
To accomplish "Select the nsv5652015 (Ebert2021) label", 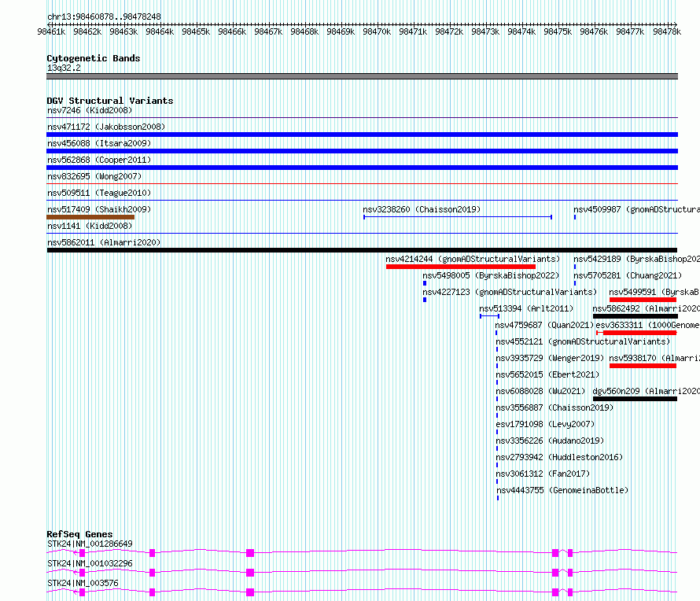I will pyautogui.click(x=547, y=375).
